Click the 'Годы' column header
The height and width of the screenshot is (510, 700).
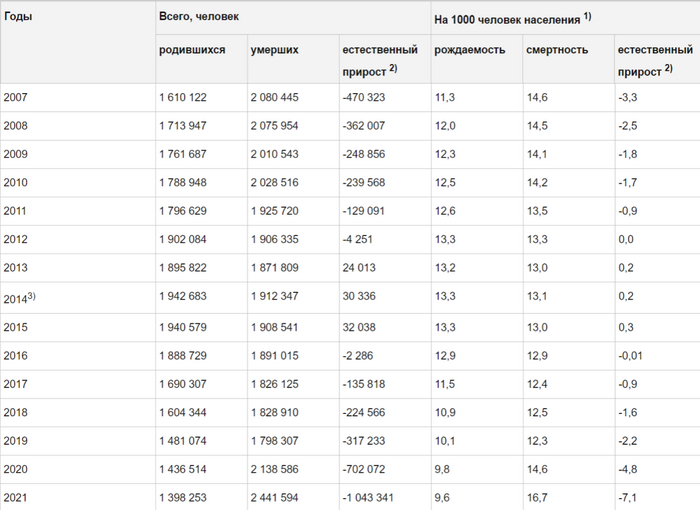point(18,17)
